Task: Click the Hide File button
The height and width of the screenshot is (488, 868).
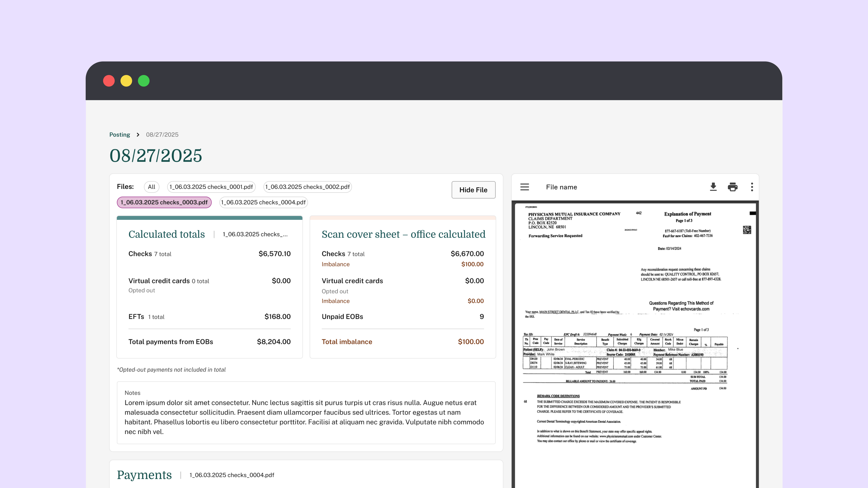Action: point(473,190)
